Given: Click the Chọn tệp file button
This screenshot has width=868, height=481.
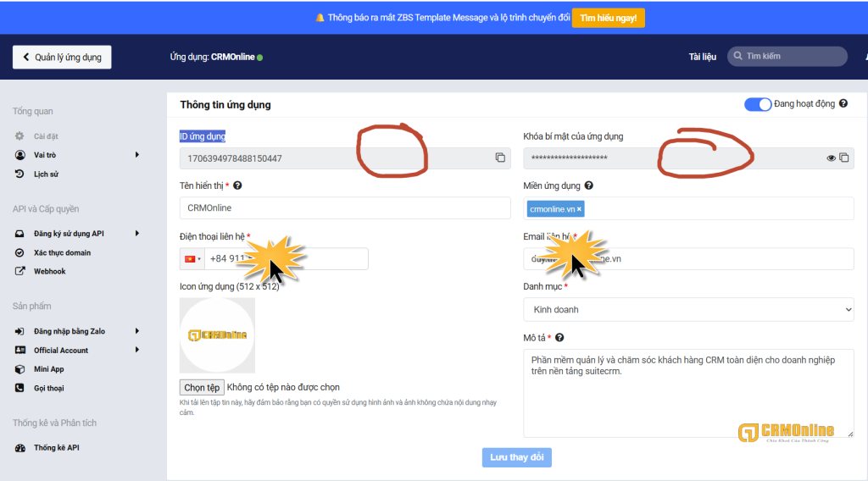Looking at the screenshot, I should pos(202,388).
